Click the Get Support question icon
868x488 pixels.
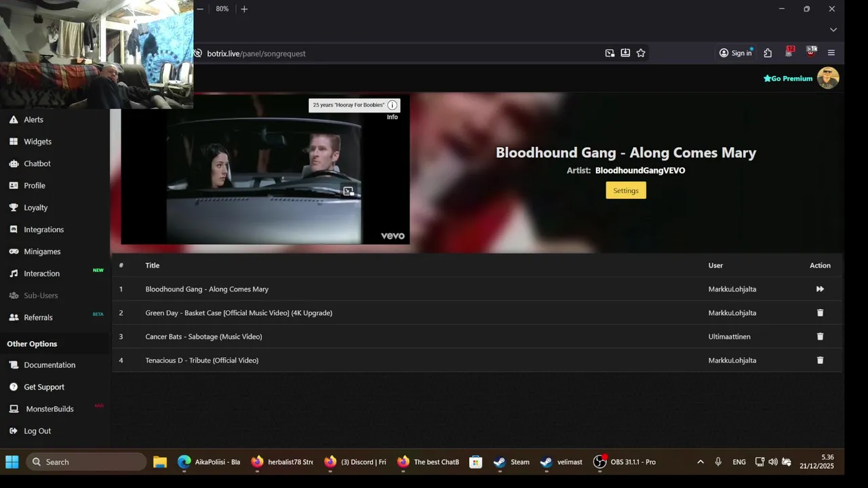click(x=14, y=387)
